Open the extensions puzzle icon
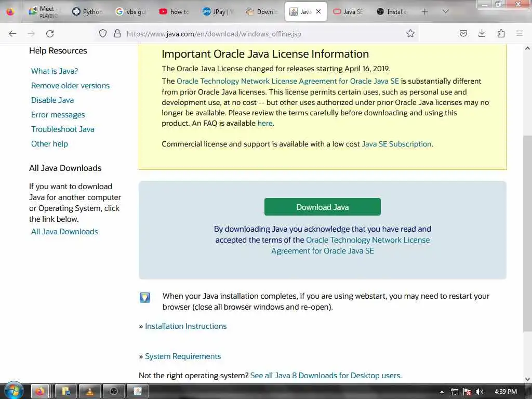The height and width of the screenshot is (399, 532). point(501,34)
